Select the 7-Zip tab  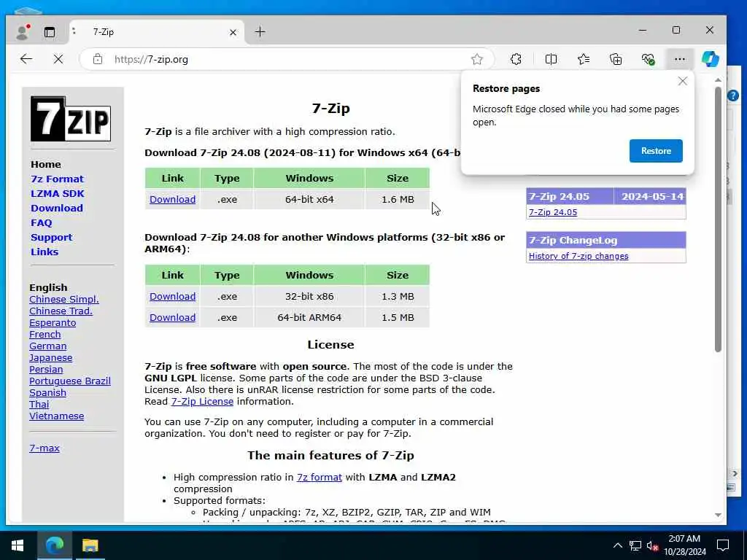pos(158,32)
